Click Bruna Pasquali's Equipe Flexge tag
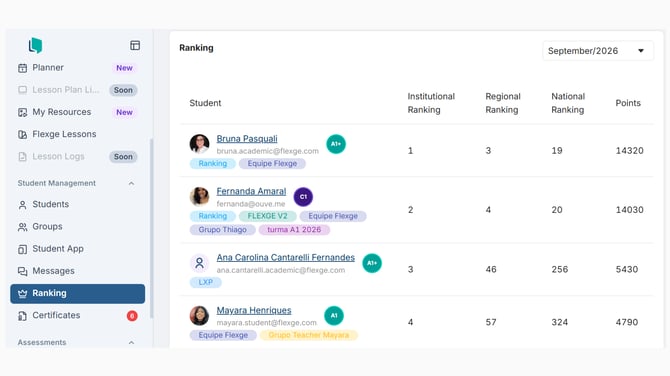The height and width of the screenshot is (376, 670). [x=272, y=164]
